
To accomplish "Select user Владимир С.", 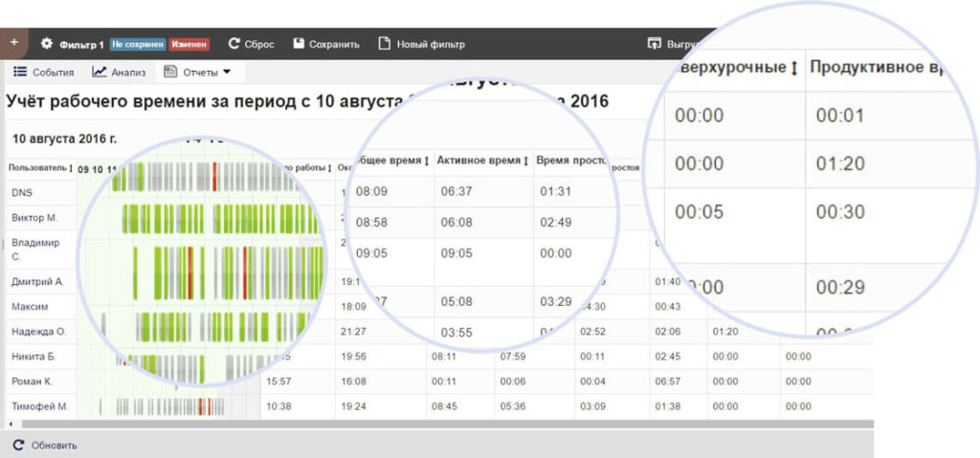I will coord(35,250).
